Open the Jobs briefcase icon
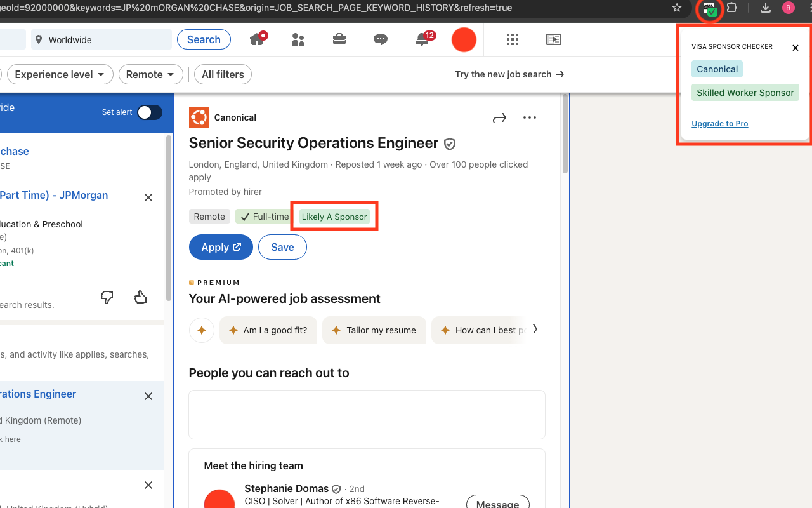Screen dimensions: 812x508 [x=339, y=39]
